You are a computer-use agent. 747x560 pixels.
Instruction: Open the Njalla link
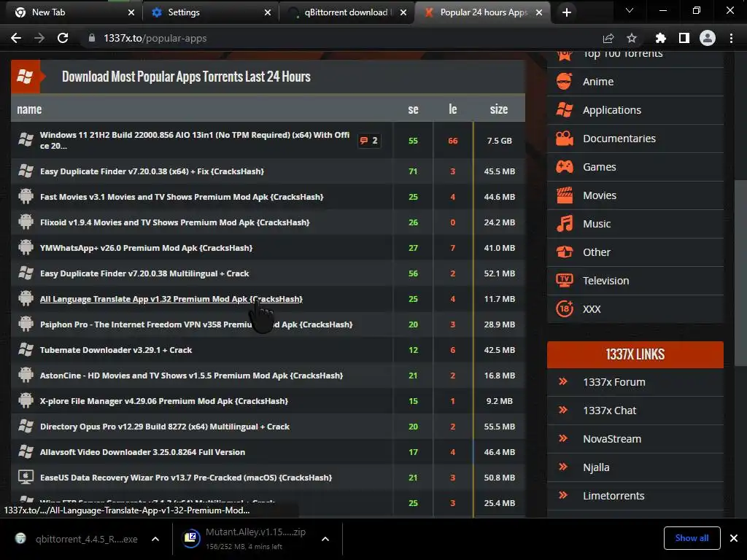click(x=596, y=467)
